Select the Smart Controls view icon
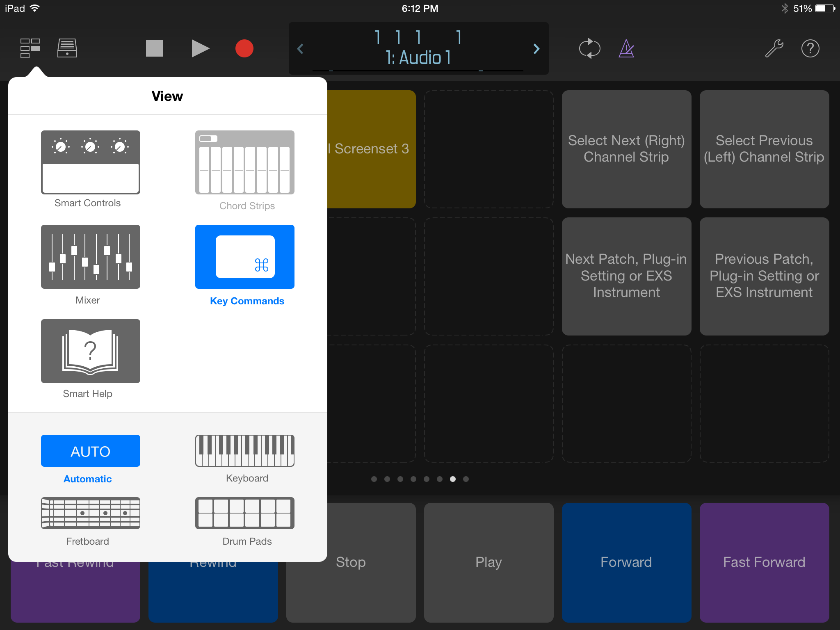Image resolution: width=840 pixels, height=630 pixels. point(90,163)
